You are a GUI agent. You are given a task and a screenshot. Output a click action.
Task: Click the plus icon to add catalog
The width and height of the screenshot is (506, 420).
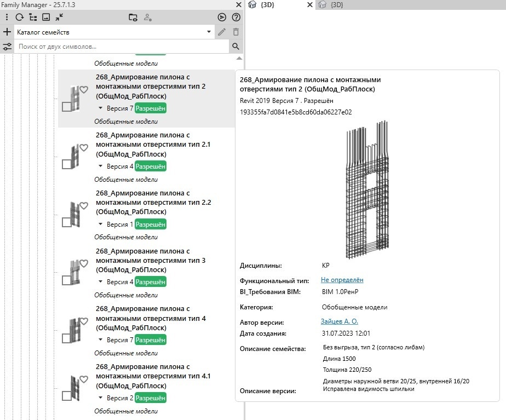[7, 32]
